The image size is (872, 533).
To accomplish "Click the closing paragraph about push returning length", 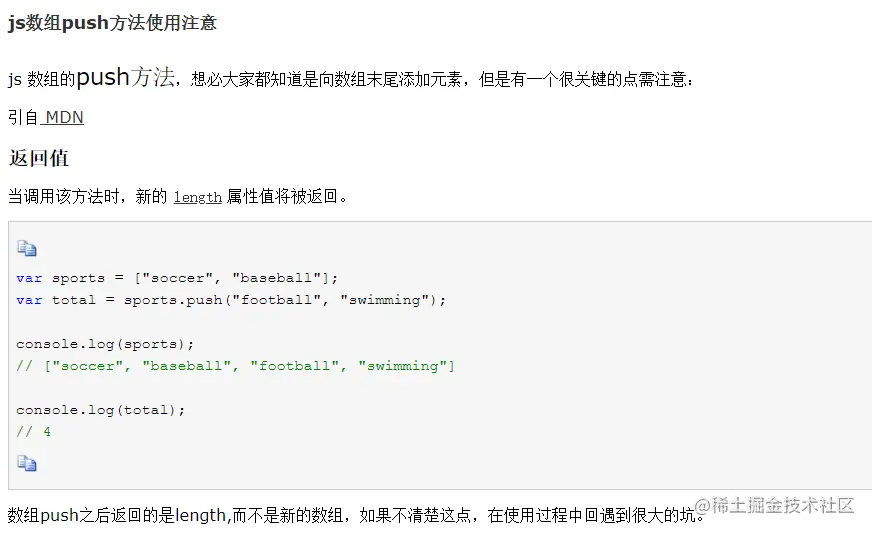I will point(356,515).
